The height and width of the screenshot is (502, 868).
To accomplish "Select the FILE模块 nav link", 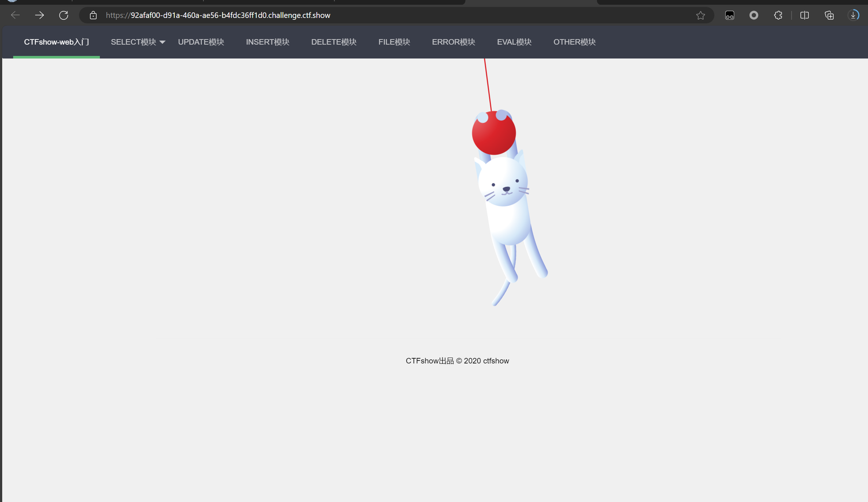I will click(394, 42).
